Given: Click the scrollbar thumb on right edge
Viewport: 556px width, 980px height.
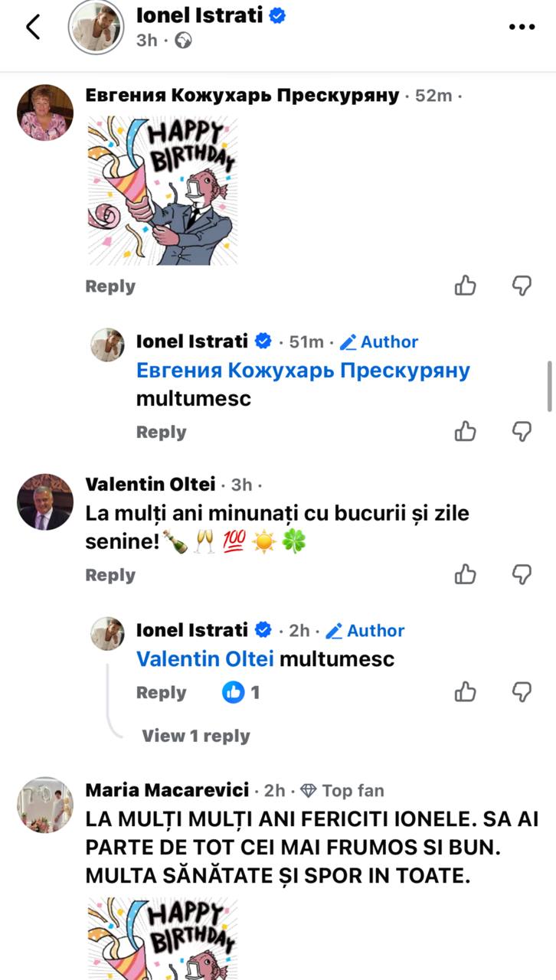Looking at the screenshot, I should [x=549, y=387].
